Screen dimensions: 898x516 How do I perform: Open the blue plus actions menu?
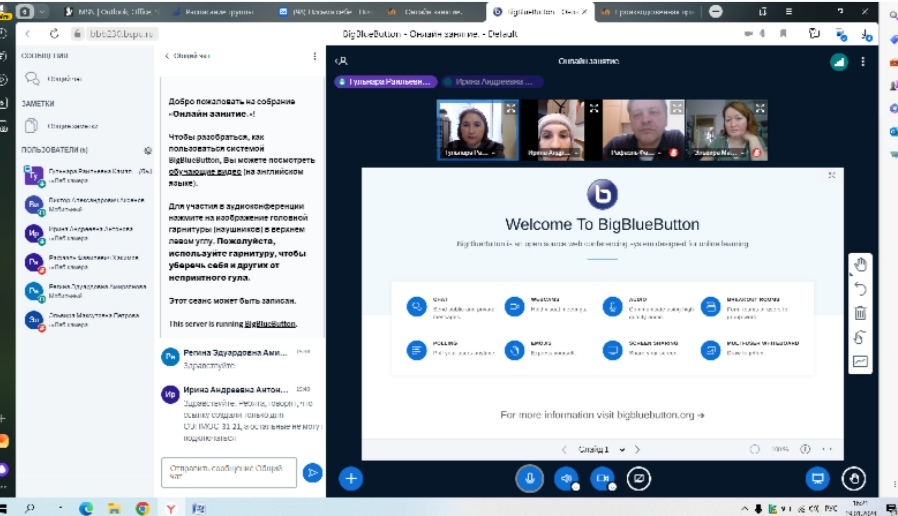click(x=351, y=478)
